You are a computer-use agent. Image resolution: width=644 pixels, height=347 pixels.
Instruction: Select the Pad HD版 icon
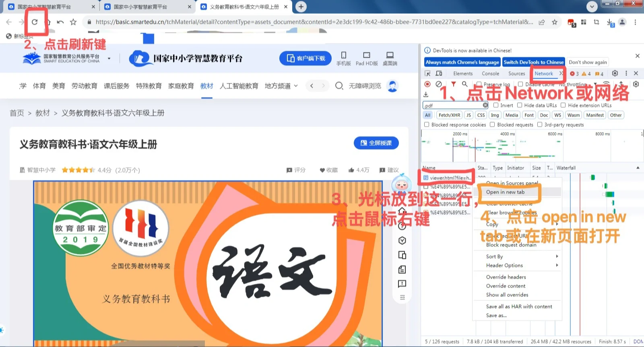pyautogui.click(x=367, y=58)
